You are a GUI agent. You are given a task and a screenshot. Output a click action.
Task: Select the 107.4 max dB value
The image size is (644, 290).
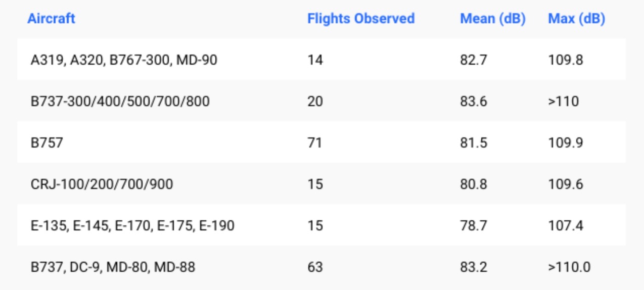coord(565,225)
